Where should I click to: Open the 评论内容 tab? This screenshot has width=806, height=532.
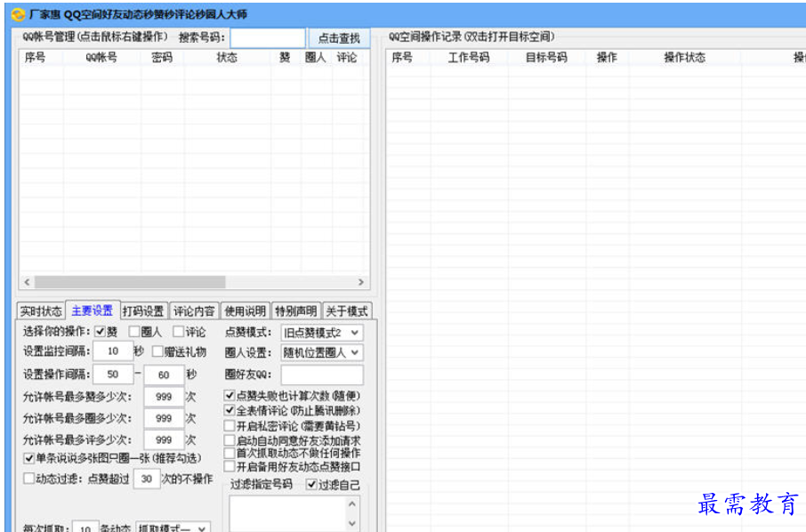[x=194, y=311]
